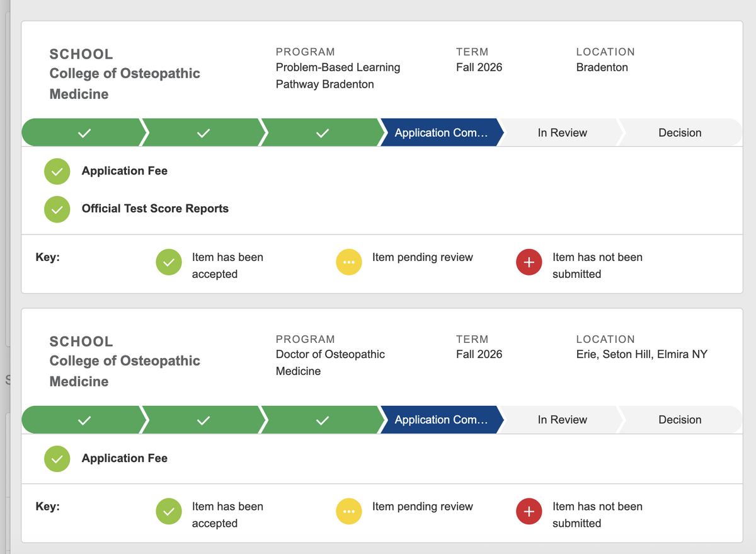Click red plus key icon in Erie card
Image resolution: width=756 pixels, height=554 pixels.
529,512
